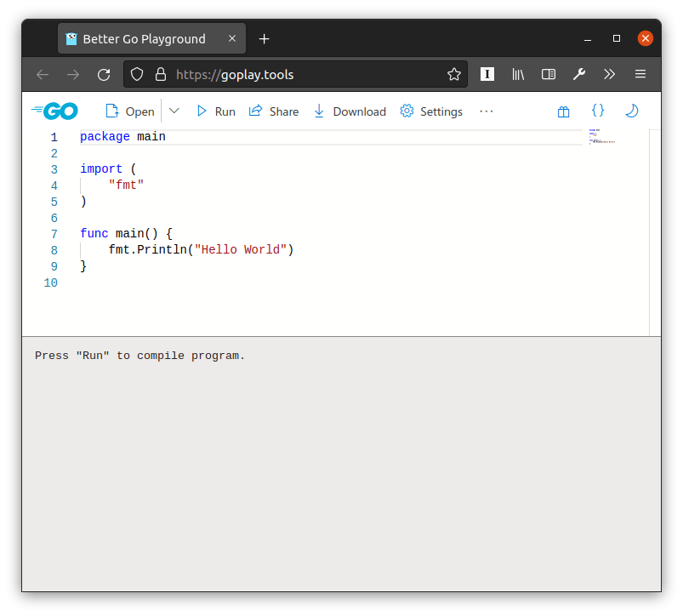Download the source file
683x616 pixels.
tap(350, 111)
